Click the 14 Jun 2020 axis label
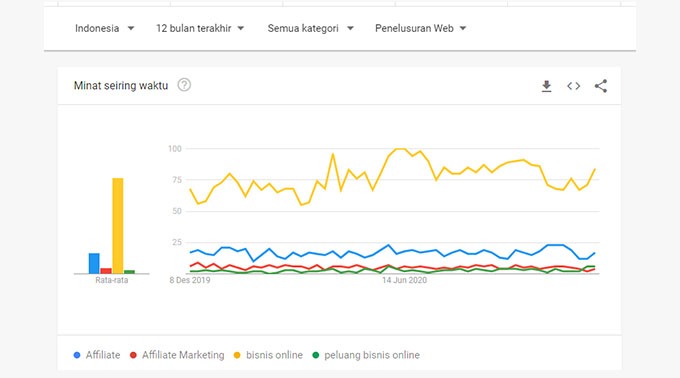This screenshot has height=378, width=680. coord(404,280)
